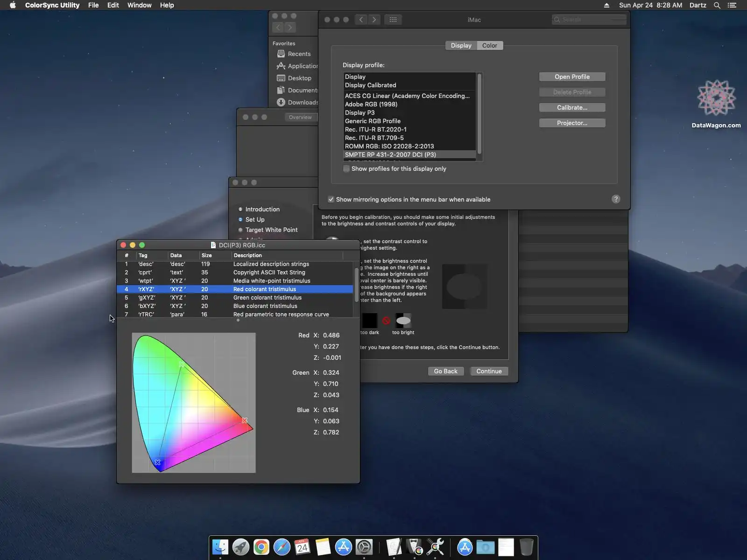The width and height of the screenshot is (747, 560).
Task: Enable Show profiles for this display only
Action: click(346, 168)
